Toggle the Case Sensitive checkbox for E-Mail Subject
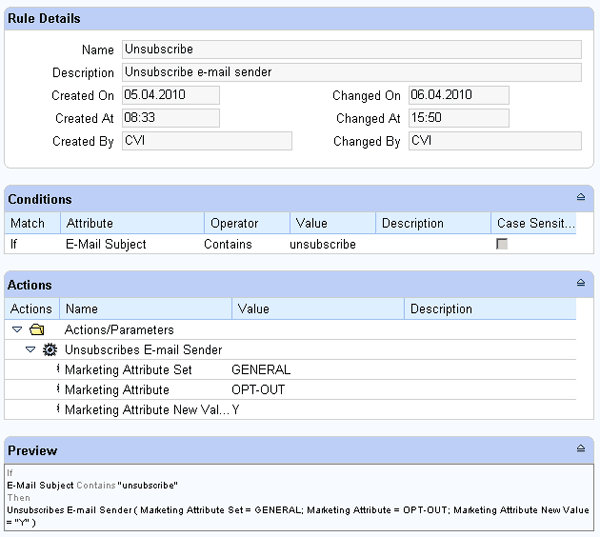Screen dimensions: 600x537 tap(502, 244)
